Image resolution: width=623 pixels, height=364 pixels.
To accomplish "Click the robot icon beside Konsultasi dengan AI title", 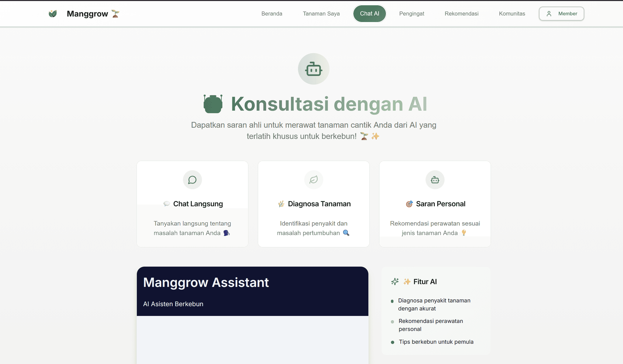I will pyautogui.click(x=213, y=103).
